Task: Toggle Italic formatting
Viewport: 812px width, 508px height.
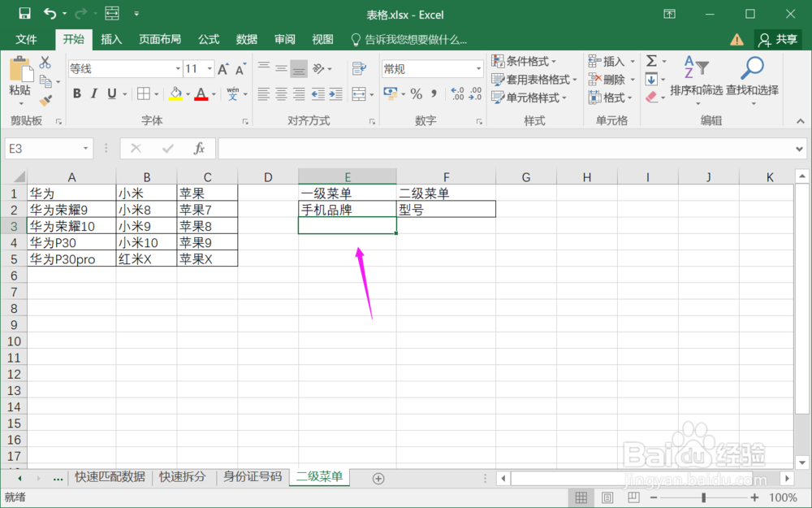Action: click(93, 93)
